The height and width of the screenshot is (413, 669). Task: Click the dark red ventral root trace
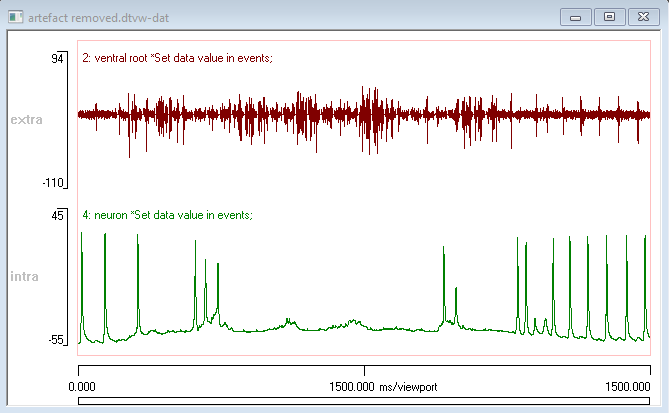pyautogui.click(x=300, y=115)
